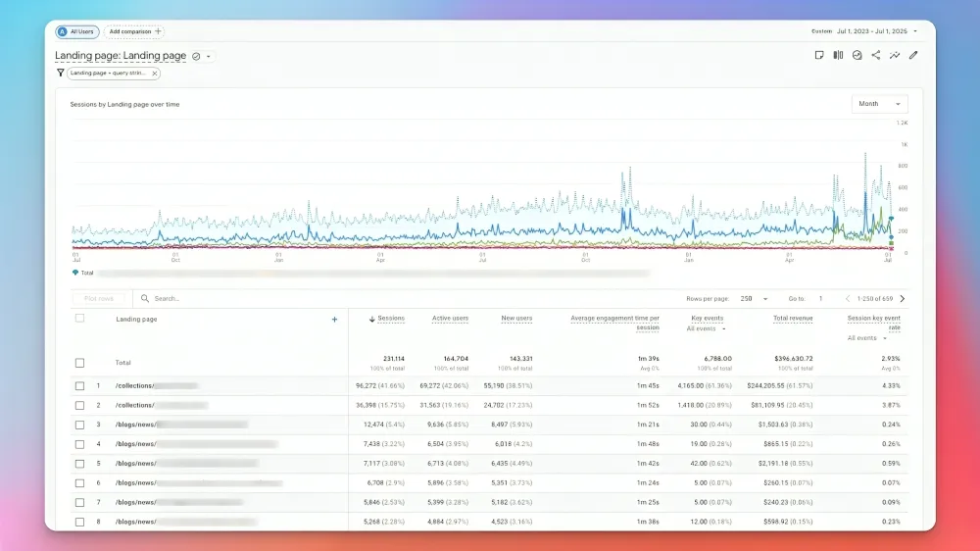Click the trend line explore icon
Viewport: 980px width, 551px height.
point(894,56)
